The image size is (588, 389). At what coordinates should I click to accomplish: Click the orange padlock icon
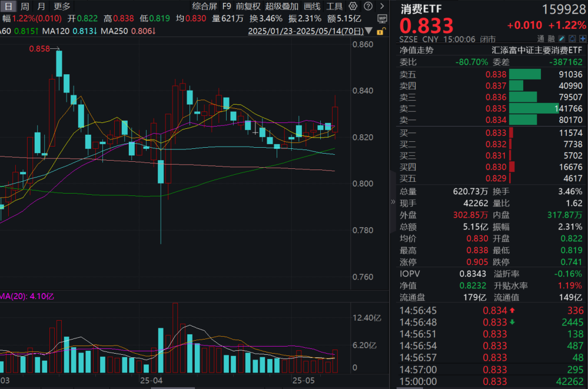tap(380, 31)
